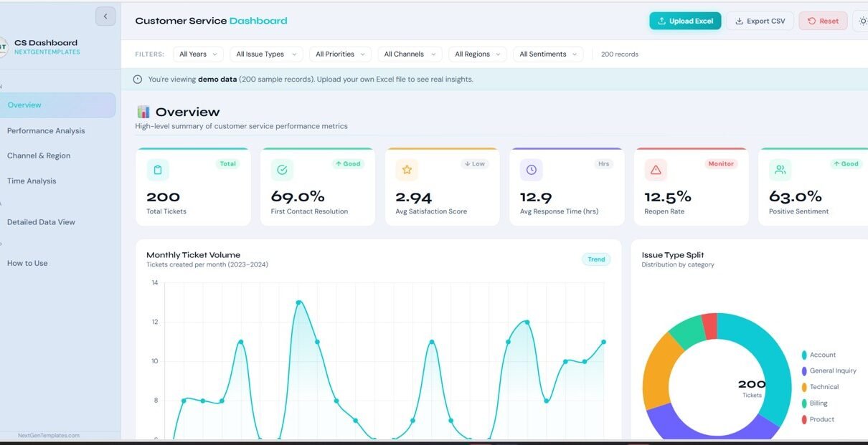This screenshot has width=868, height=445.
Task: Collapse the sidebar with the chevron button
Action: pos(105,16)
